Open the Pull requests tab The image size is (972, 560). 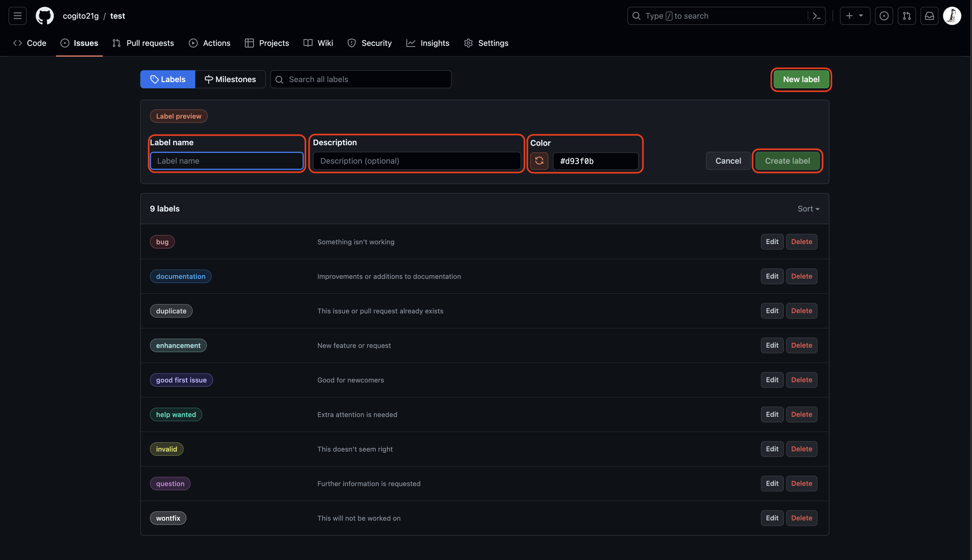(x=143, y=43)
